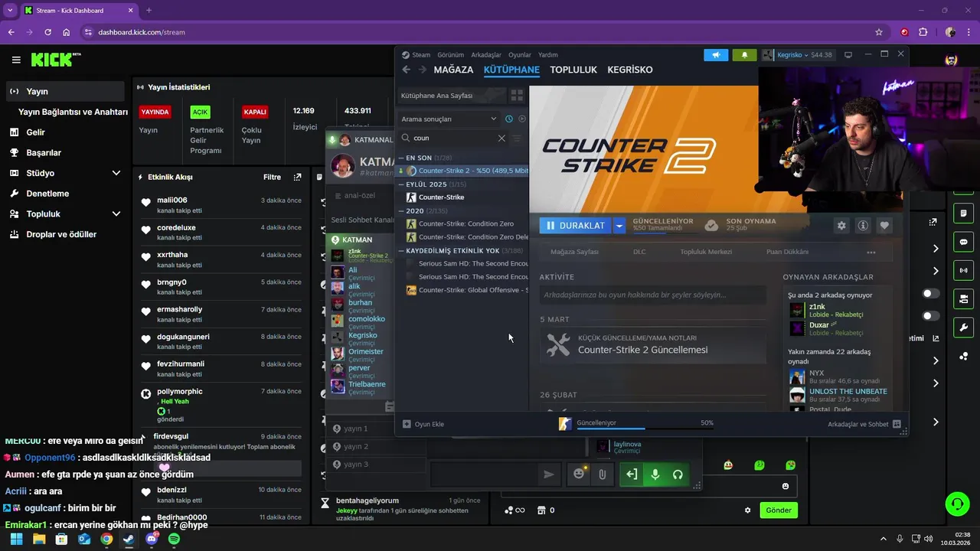Open emoji picker in Kick chat input
This screenshot has width=980, height=551.
[786, 486]
